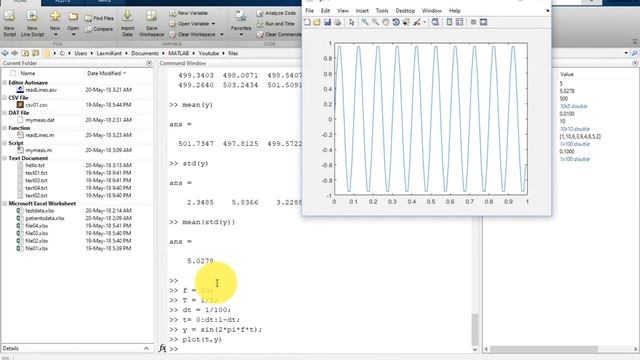Image resolution: width=640 pixels, height=360 pixels.
Task: Click the yellow plus New icon
Action: (x=55, y=16)
